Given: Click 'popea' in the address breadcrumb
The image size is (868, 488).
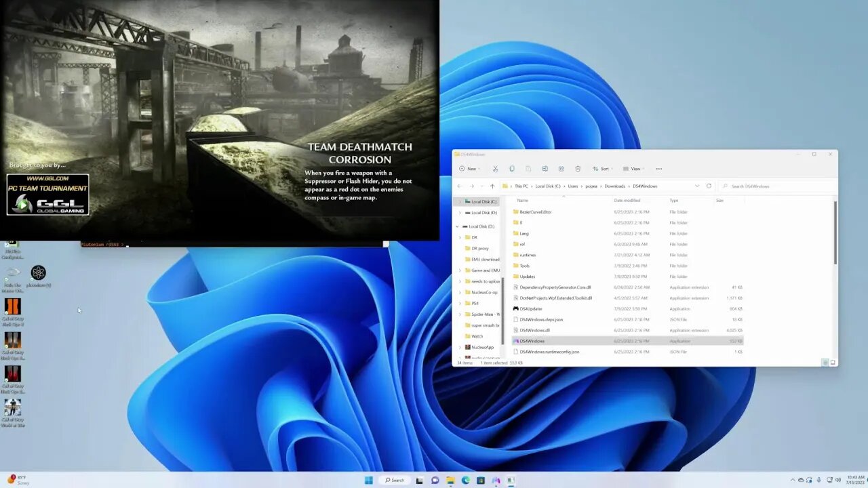Looking at the screenshot, I should [592, 186].
